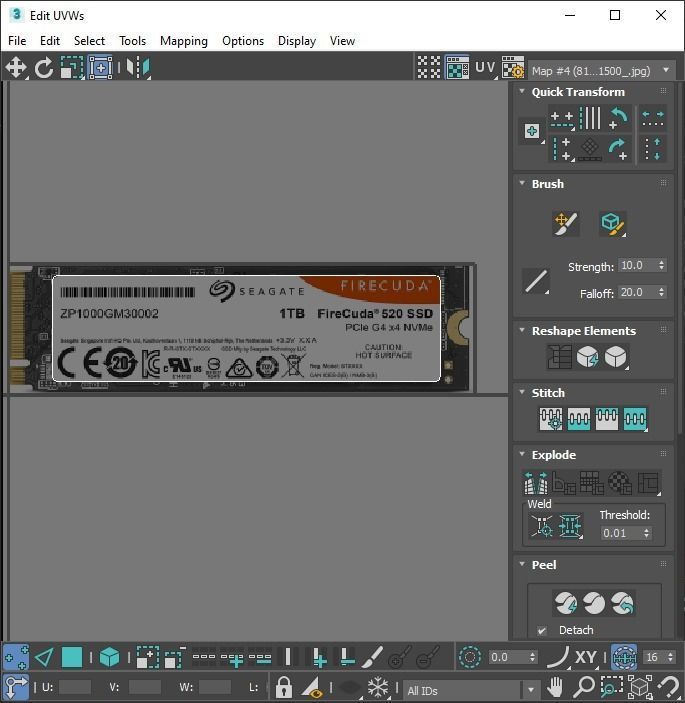Open the Select menu
Image resolution: width=685 pixels, height=703 pixels.
89,41
